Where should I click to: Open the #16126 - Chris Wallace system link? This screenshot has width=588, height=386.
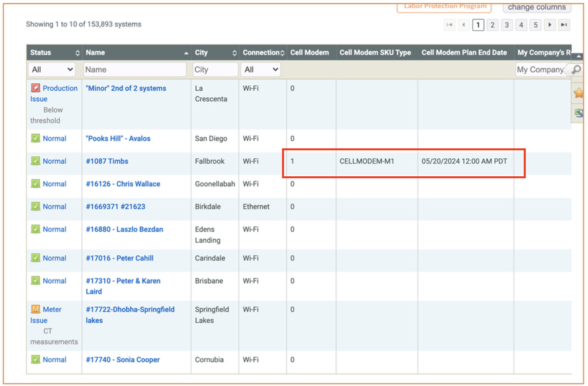(x=123, y=184)
